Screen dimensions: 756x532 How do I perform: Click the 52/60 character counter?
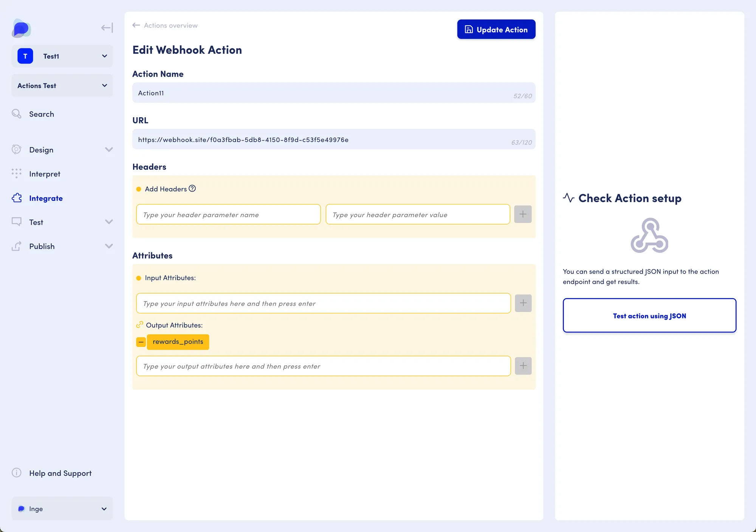tap(522, 96)
